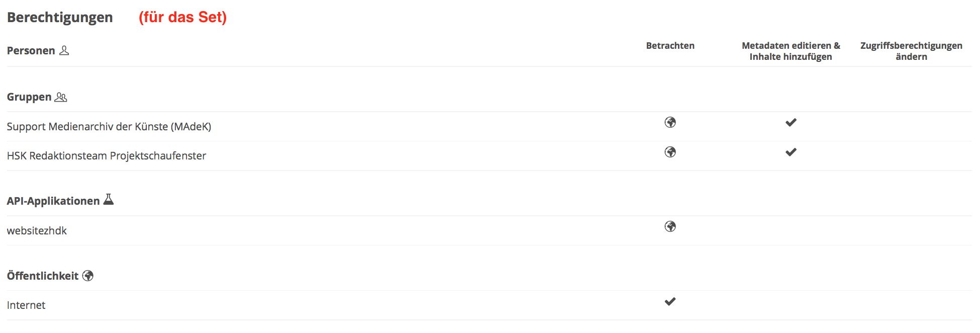
Task: Click Zugriffsberechtigungen ändern column header
Action: point(911,51)
